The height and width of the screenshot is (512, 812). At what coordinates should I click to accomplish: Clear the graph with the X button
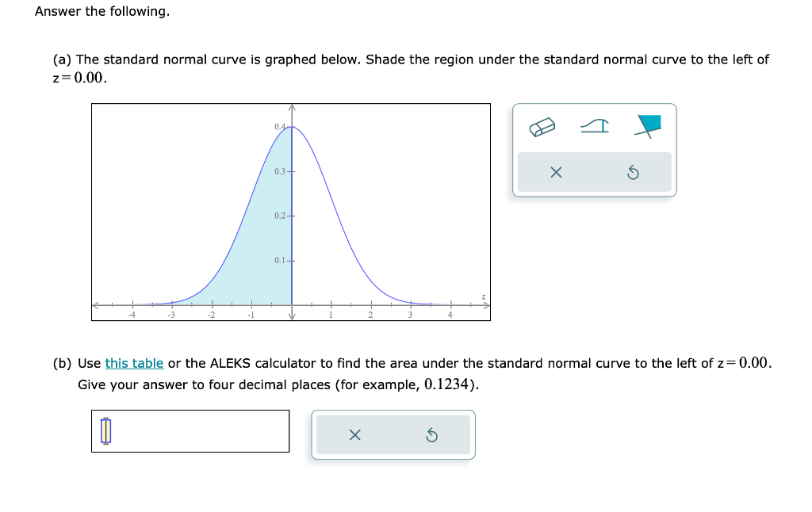coord(556,173)
